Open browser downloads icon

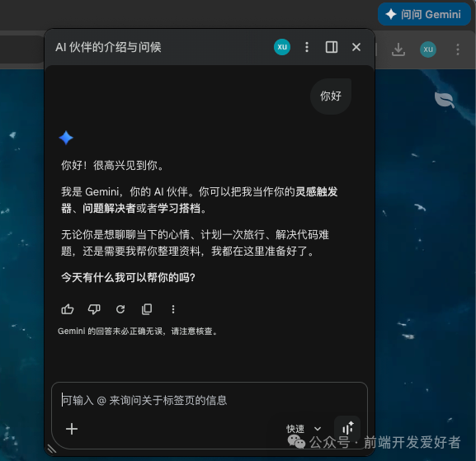[x=398, y=49]
